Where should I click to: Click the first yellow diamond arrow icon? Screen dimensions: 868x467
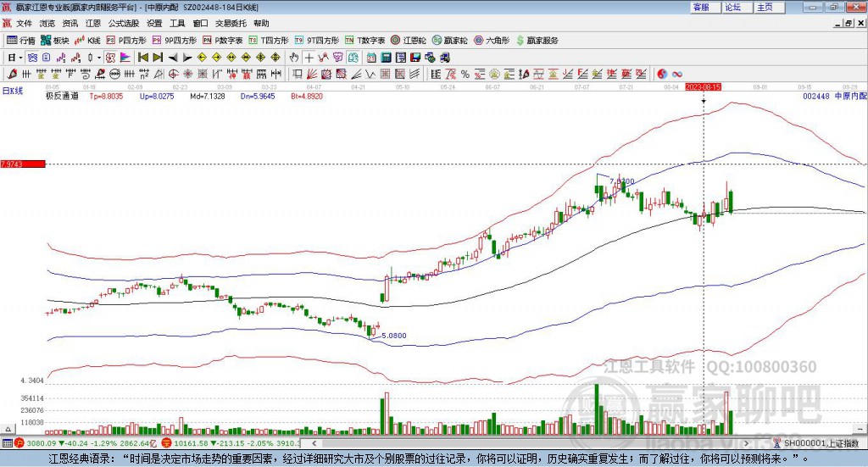tap(202, 58)
